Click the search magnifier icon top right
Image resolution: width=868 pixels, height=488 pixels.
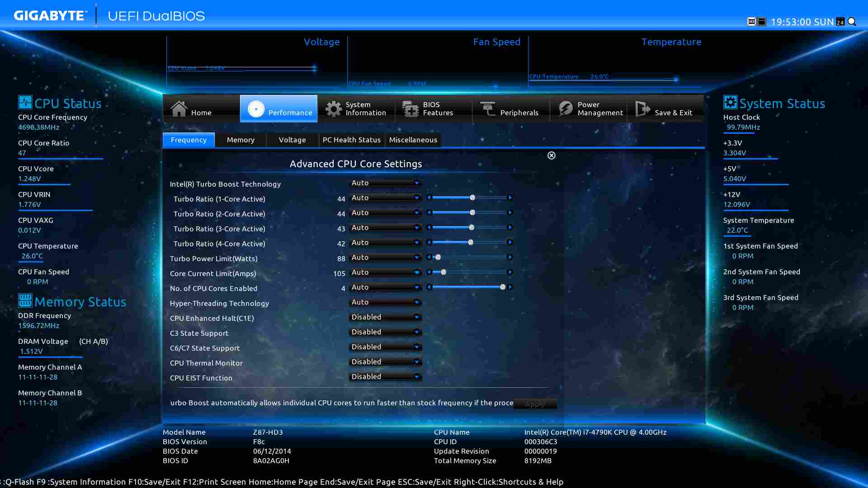pyautogui.click(x=852, y=22)
